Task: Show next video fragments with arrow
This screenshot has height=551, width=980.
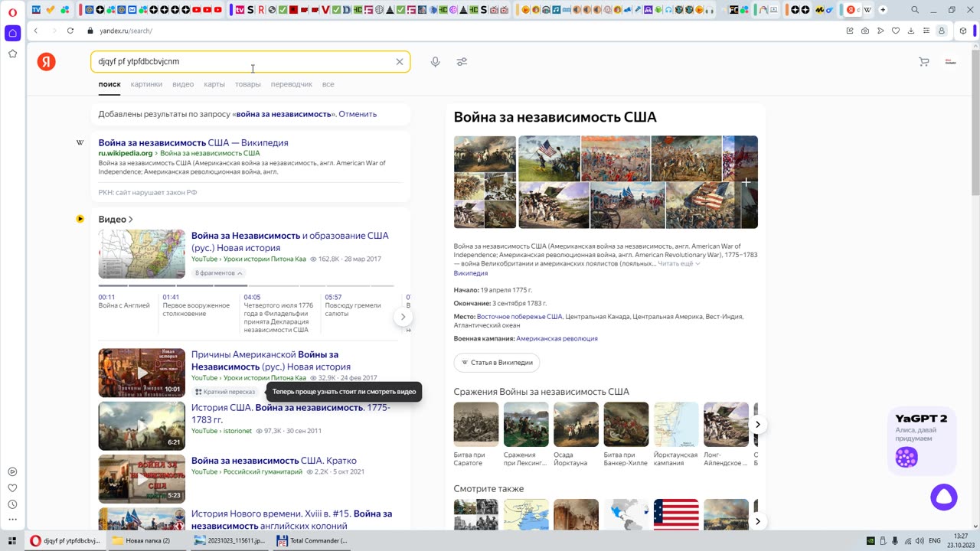Action: (403, 317)
